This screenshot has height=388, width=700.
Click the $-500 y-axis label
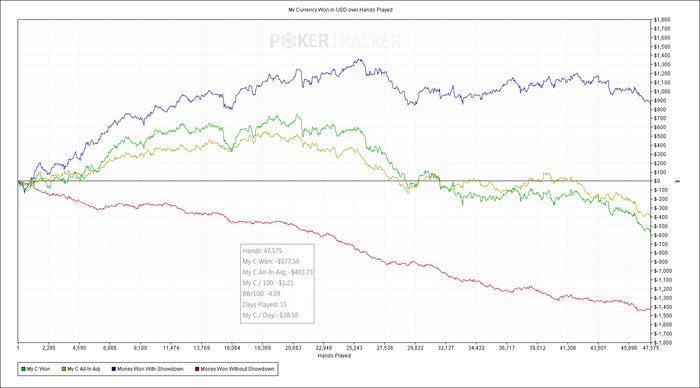coord(661,226)
